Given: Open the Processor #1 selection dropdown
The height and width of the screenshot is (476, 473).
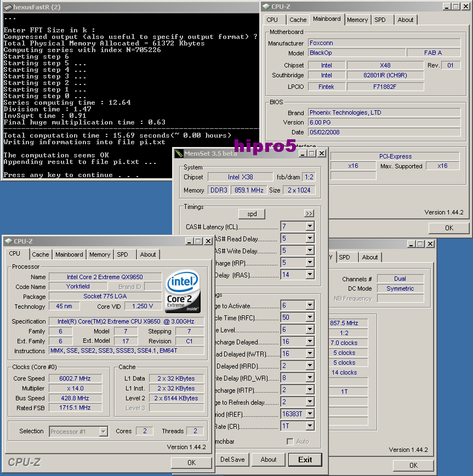Looking at the screenshot, I should coord(104,432).
